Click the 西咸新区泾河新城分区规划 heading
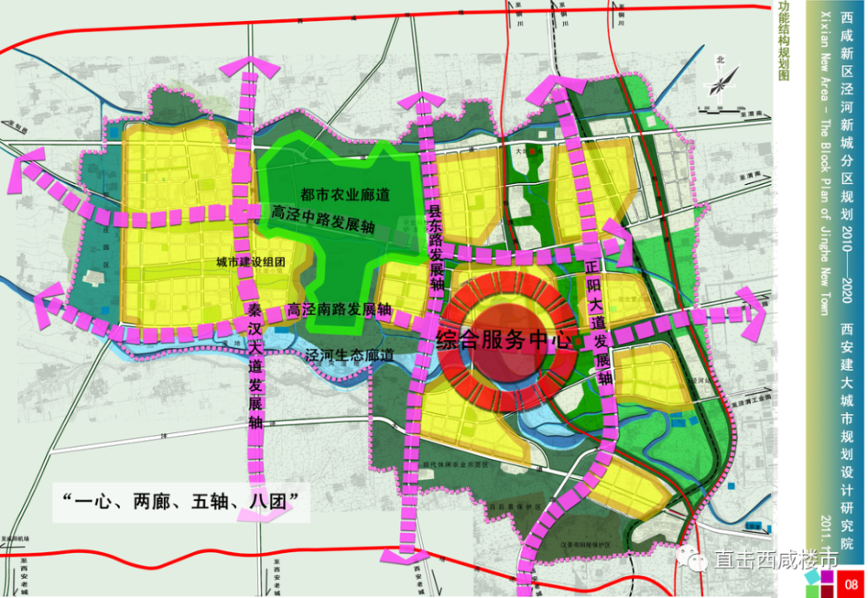868x598 pixels. click(x=847, y=115)
